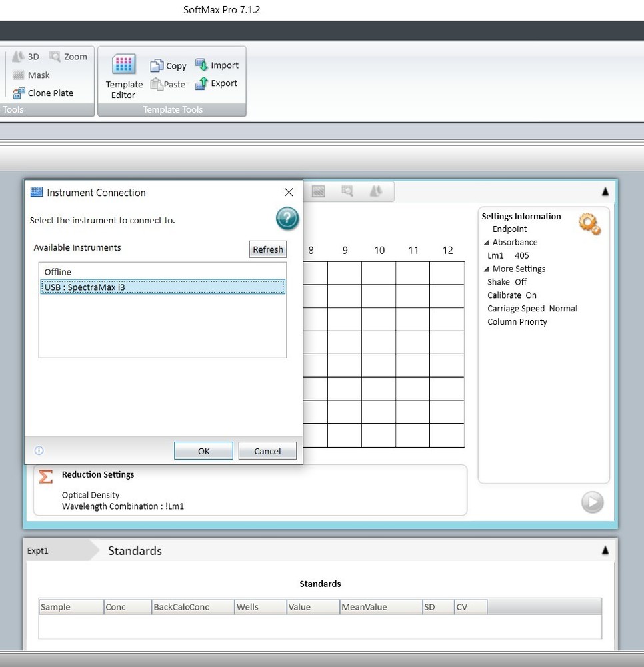Viewport: 644px width, 667px height.
Task: Select Offline in instruments list
Action: point(163,272)
